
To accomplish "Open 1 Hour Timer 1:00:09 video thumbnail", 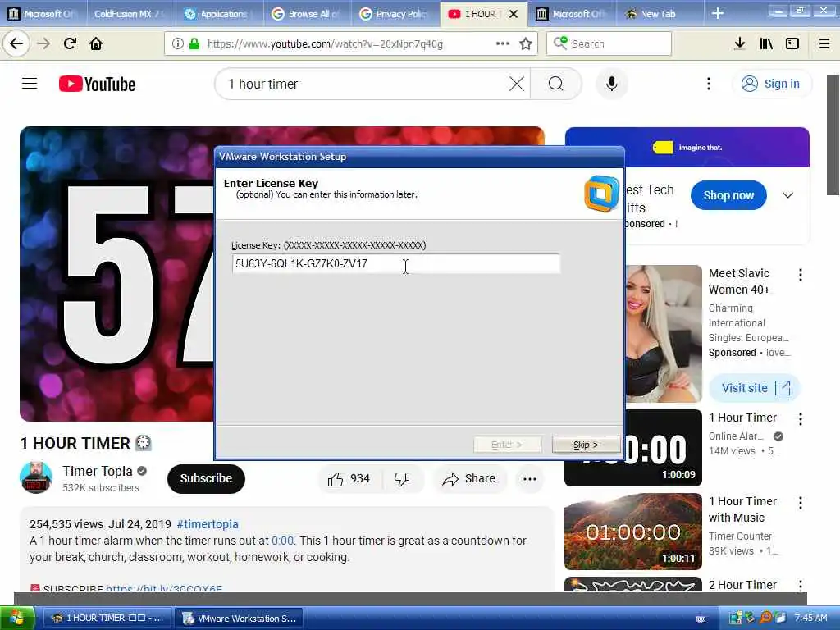I will click(x=633, y=447).
